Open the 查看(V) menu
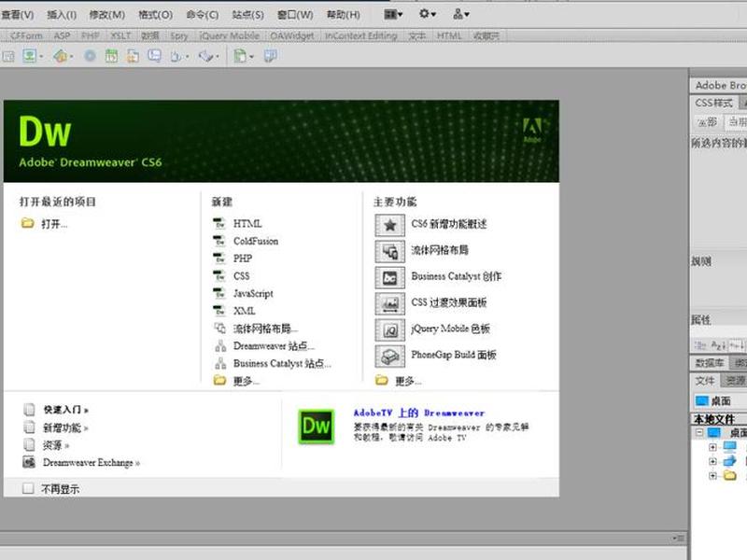The width and height of the screenshot is (747, 560). pyautogui.click(x=17, y=15)
